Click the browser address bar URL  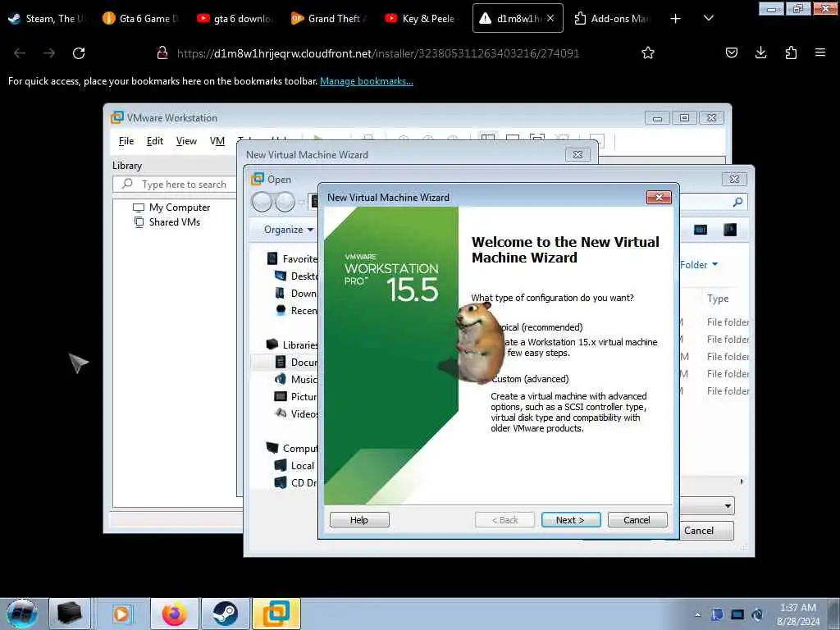pyautogui.click(x=378, y=53)
